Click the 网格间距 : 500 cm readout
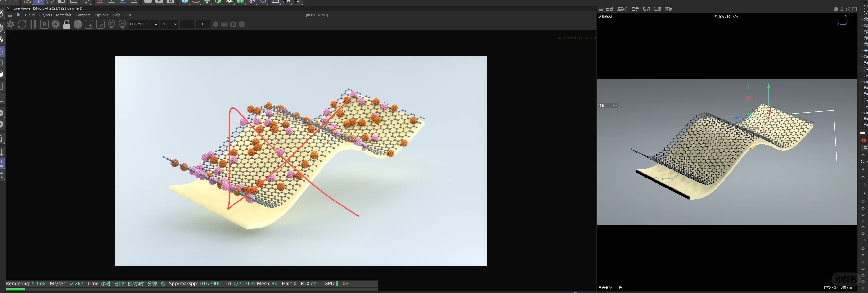This screenshot has height=293, width=868. point(838,288)
